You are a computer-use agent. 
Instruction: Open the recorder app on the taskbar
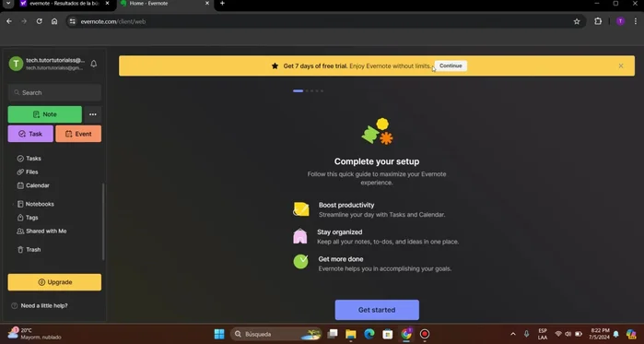(425, 334)
